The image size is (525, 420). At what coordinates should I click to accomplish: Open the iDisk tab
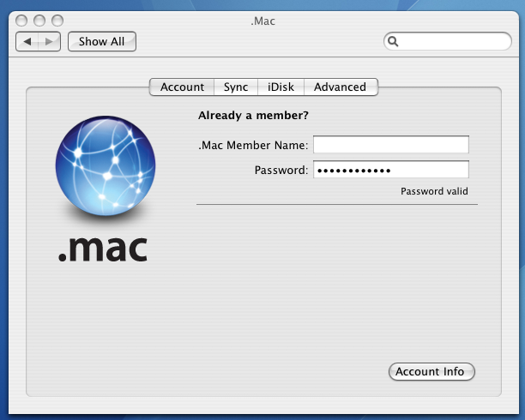tap(281, 87)
